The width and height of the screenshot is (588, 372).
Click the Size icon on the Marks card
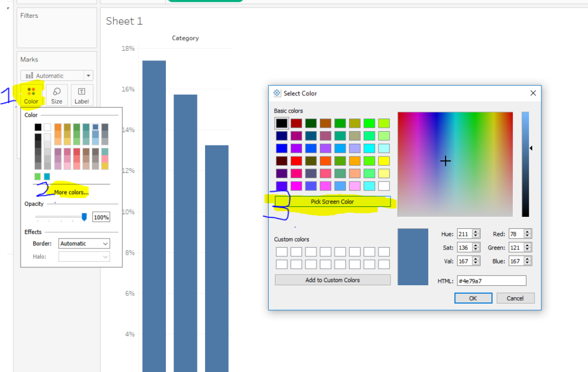tap(56, 95)
